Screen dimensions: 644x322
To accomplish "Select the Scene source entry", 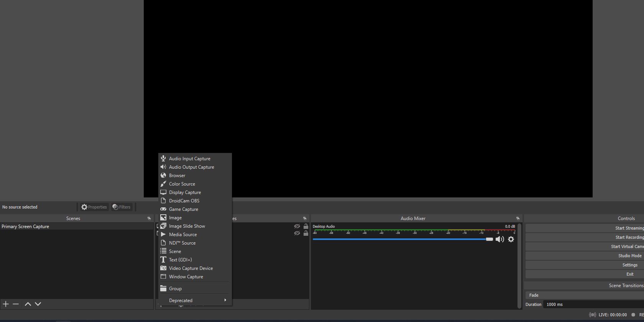I will (195, 251).
